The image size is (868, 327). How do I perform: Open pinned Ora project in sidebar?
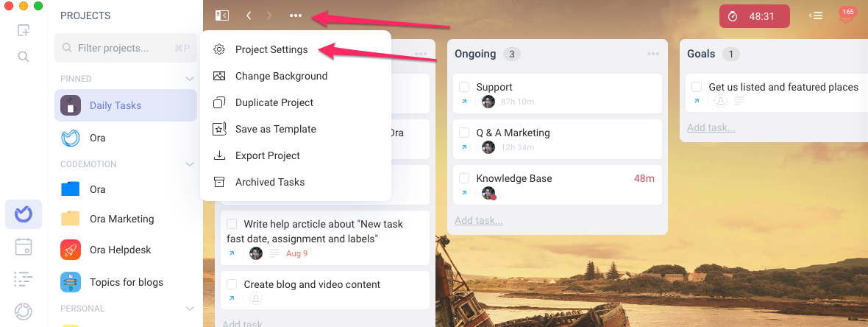pos(126,138)
